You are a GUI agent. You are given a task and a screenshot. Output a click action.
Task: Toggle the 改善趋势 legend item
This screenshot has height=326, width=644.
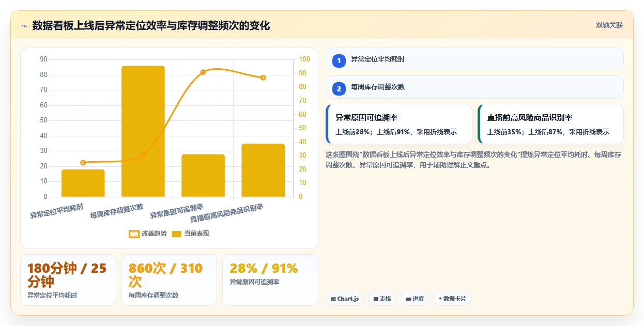click(148, 234)
